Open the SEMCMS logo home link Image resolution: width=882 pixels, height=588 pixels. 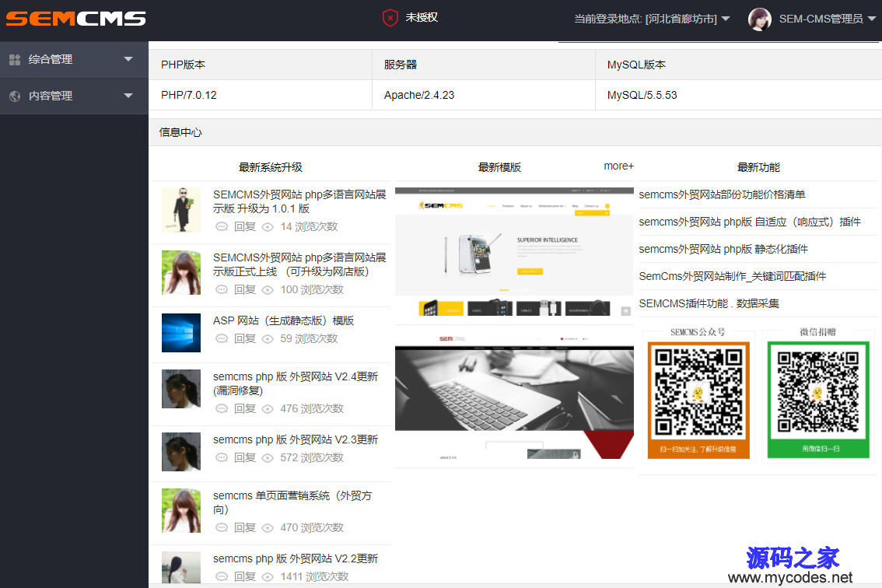coord(76,19)
